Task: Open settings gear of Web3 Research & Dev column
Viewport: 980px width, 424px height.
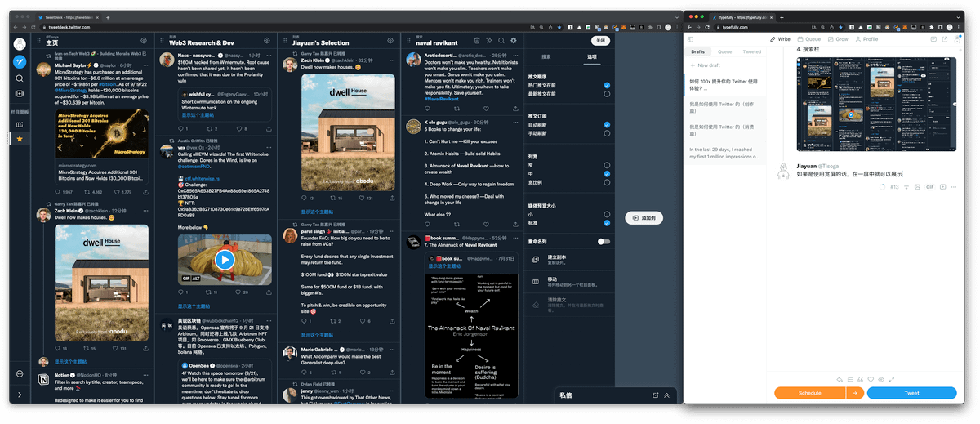Action: coord(265,42)
